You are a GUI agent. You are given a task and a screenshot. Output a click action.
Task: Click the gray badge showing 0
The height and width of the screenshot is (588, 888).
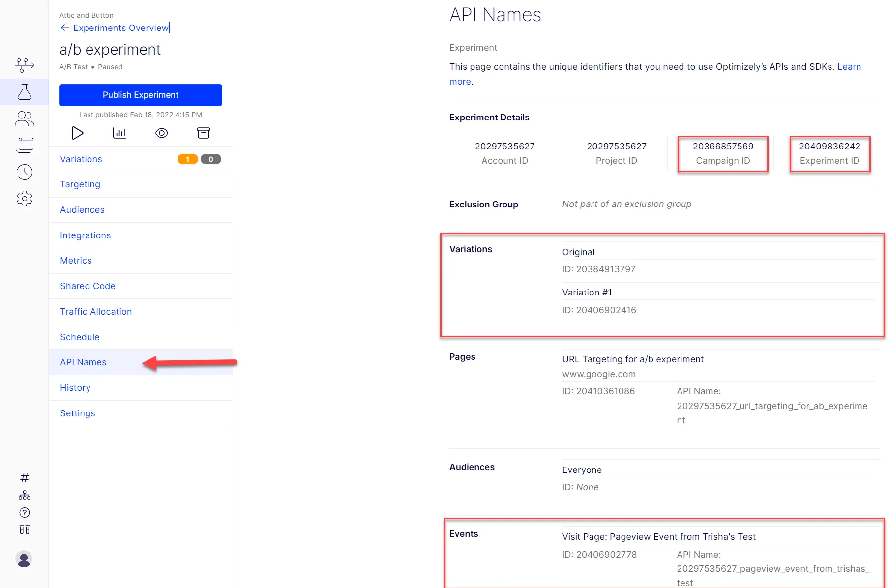pos(211,159)
